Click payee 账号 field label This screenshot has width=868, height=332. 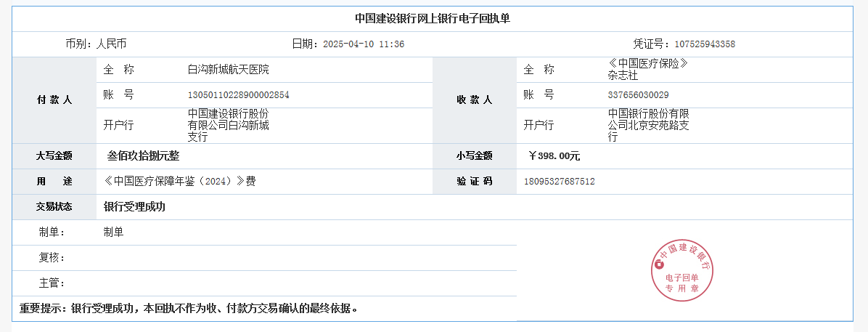539,94
